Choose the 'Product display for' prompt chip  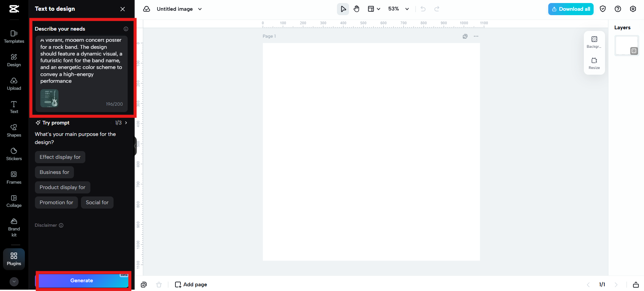pyautogui.click(x=62, y=187)
